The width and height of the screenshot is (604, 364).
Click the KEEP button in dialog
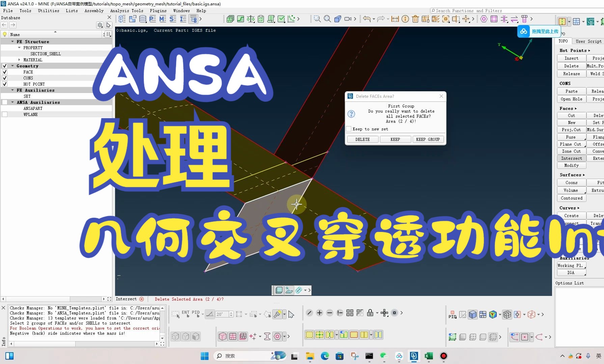395,140
